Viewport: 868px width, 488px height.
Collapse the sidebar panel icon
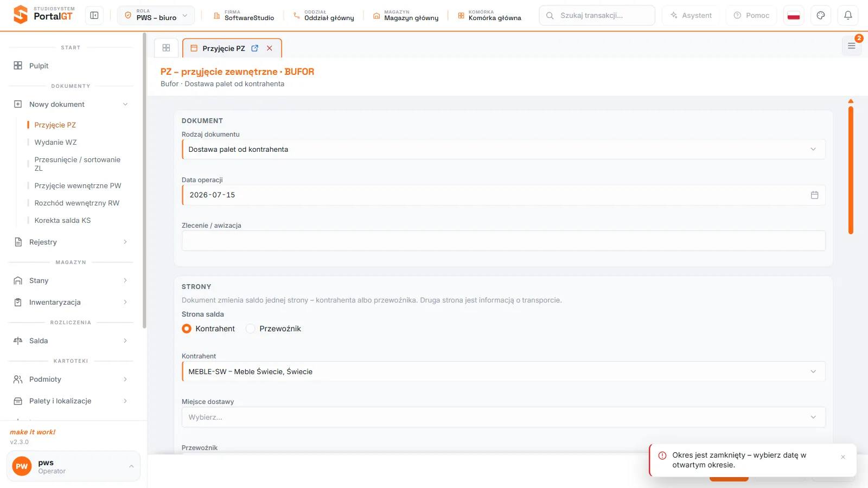point(94,15)
